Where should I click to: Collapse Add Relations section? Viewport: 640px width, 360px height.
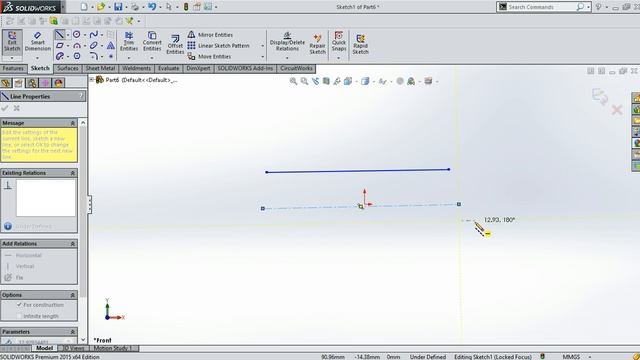[73, 244]
